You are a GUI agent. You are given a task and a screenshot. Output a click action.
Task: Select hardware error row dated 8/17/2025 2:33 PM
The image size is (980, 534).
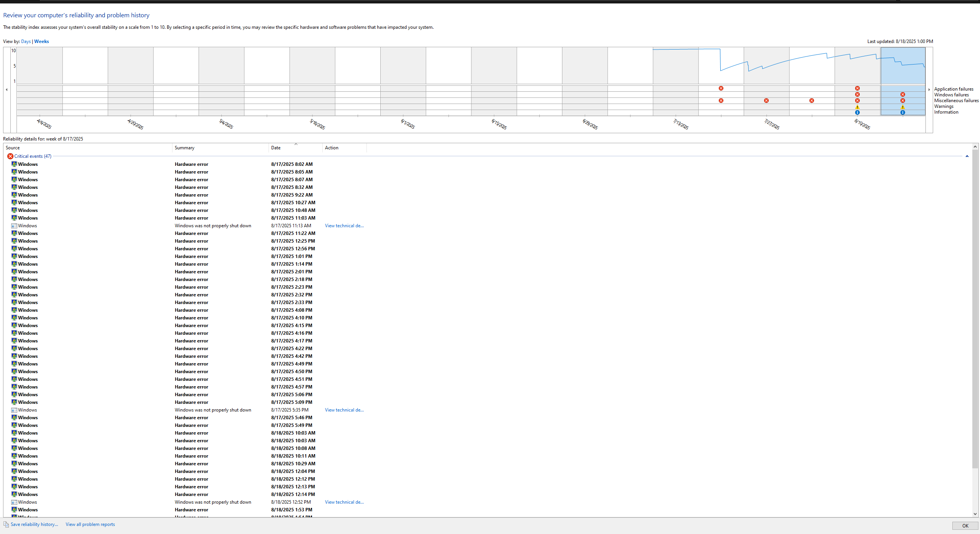click(x=487, y=303)
